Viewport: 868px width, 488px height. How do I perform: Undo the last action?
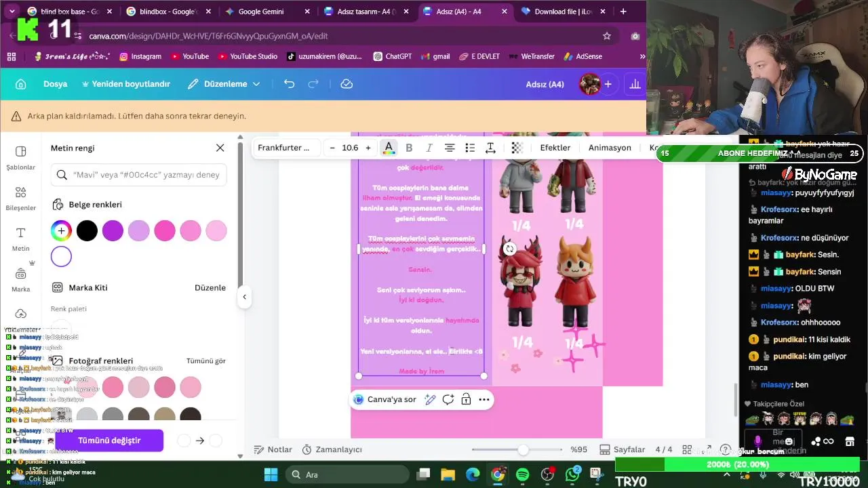tap(289, 84)
